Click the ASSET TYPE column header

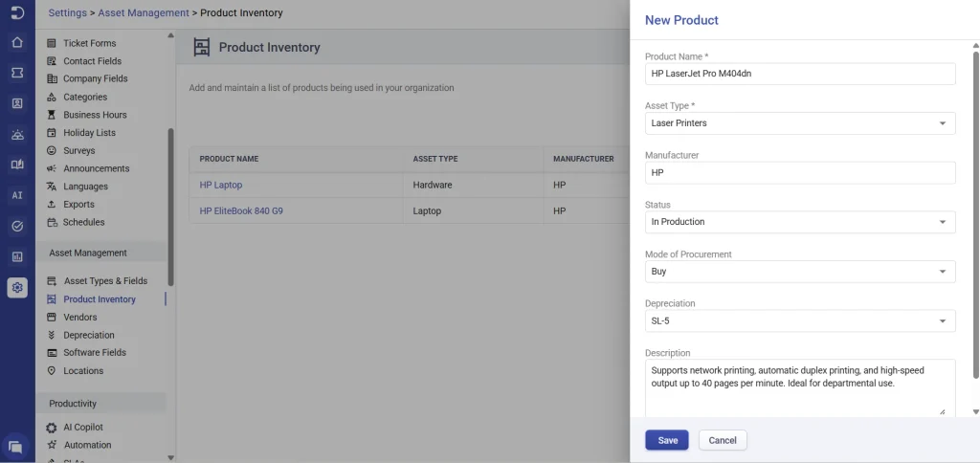point(435,160)
